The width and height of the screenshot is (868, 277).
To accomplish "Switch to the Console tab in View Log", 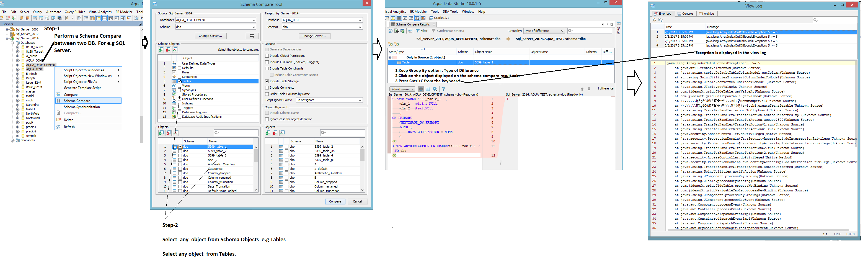I will click(x=685, y=14).
